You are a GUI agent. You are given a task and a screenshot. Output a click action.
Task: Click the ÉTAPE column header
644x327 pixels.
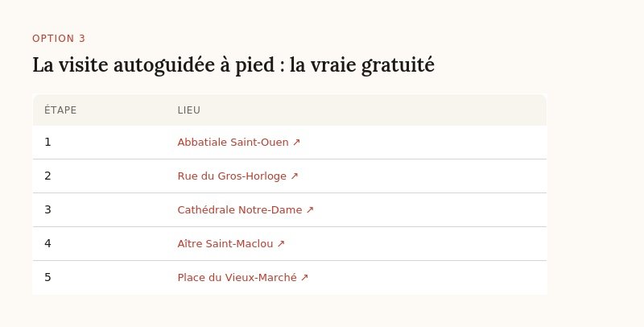(60, 110)
